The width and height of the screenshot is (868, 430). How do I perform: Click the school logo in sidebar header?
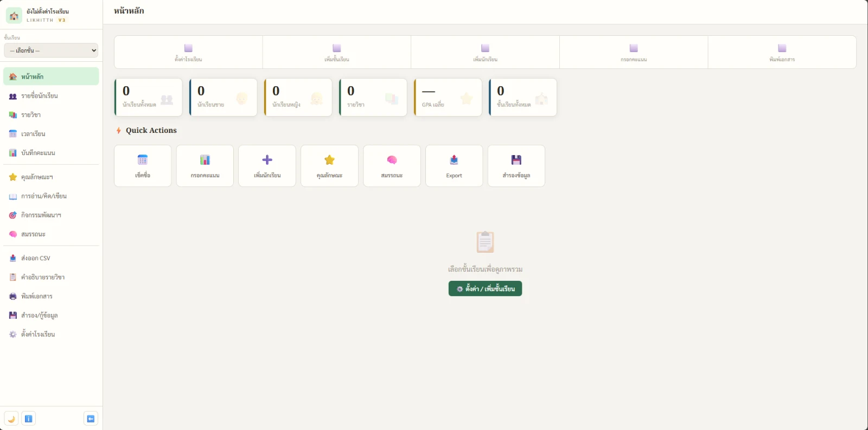pyautogui.click(x=14, y=15)
